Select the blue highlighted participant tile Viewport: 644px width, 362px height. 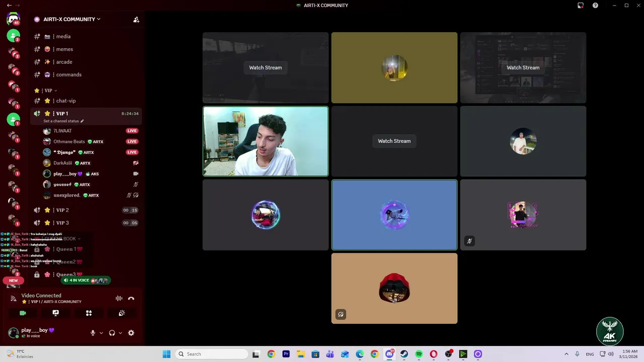pos(394,215)
